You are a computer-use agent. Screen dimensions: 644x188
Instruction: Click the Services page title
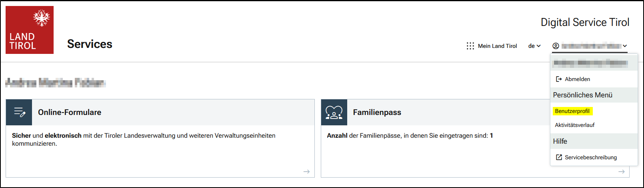point(90,44)
